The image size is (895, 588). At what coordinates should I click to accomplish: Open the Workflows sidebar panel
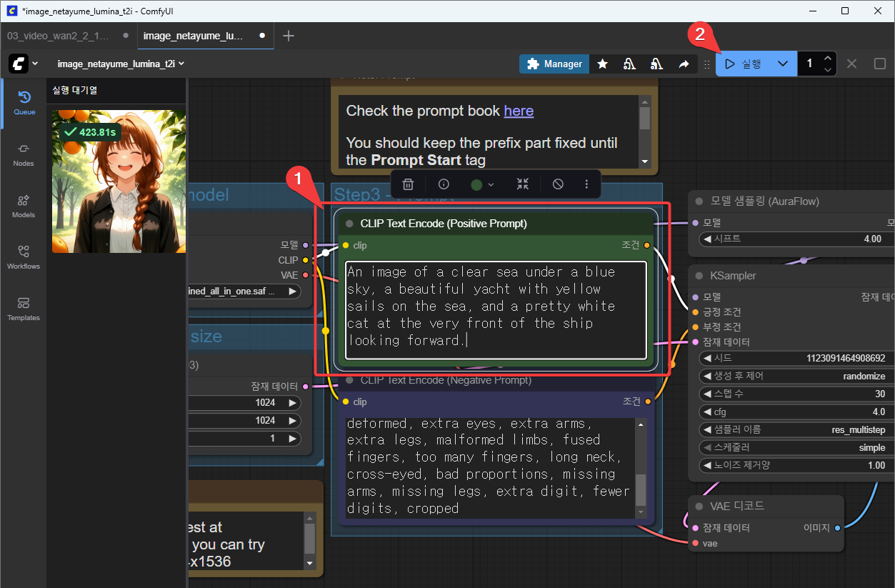click(24, 257)
